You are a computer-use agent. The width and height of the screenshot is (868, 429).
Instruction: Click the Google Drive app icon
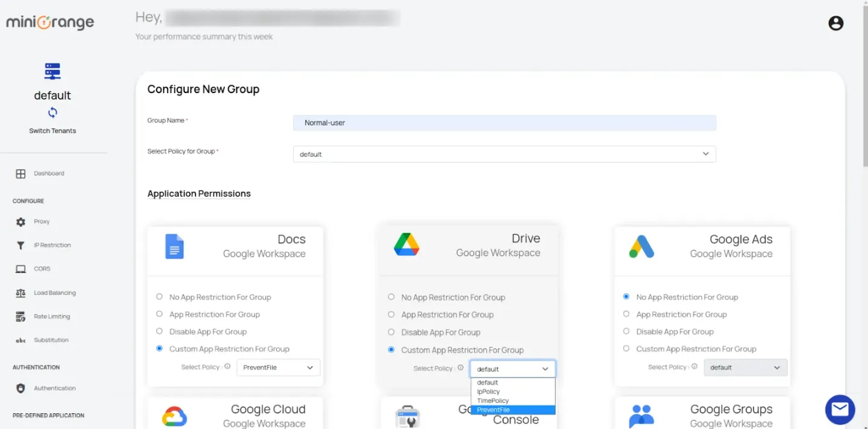pos(406,244)
